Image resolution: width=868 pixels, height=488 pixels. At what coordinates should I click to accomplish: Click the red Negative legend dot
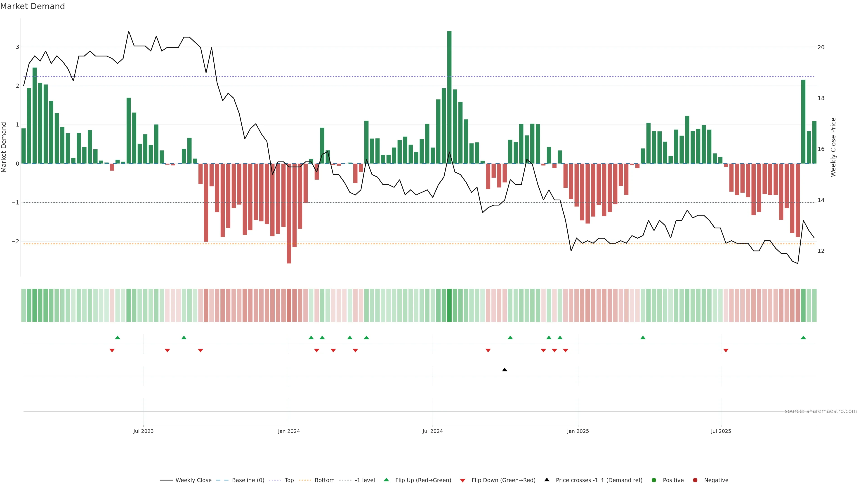click(695, 480)
